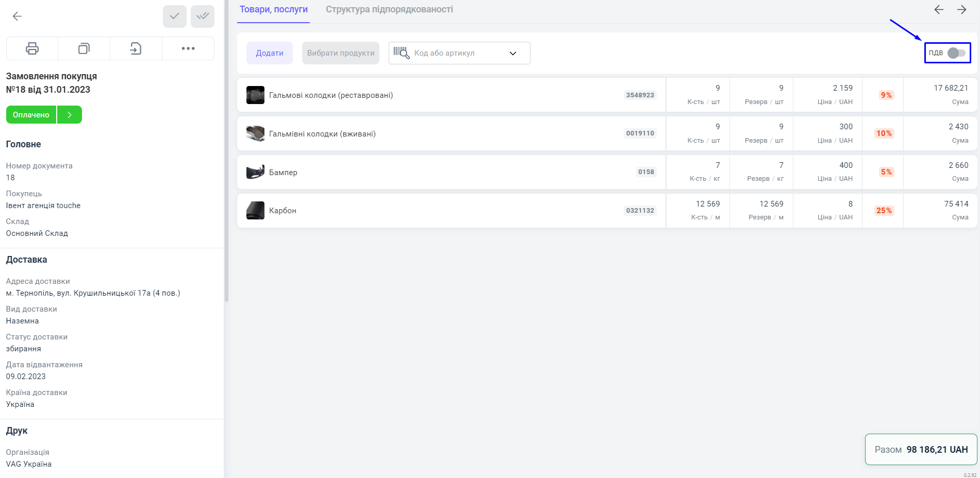980x478 pixels.
Task: Click the printer icon
Action: 32,49
